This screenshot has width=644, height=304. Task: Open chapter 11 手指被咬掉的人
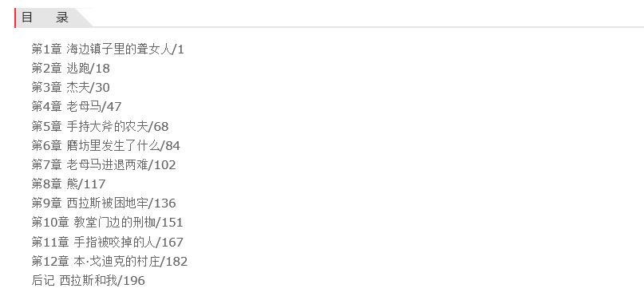click(x=107, y=242)
